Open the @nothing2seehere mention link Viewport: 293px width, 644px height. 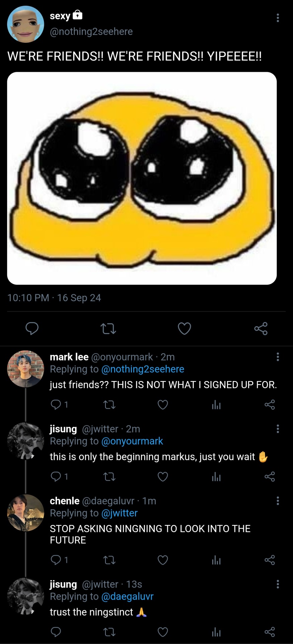[x=142, y=369]
